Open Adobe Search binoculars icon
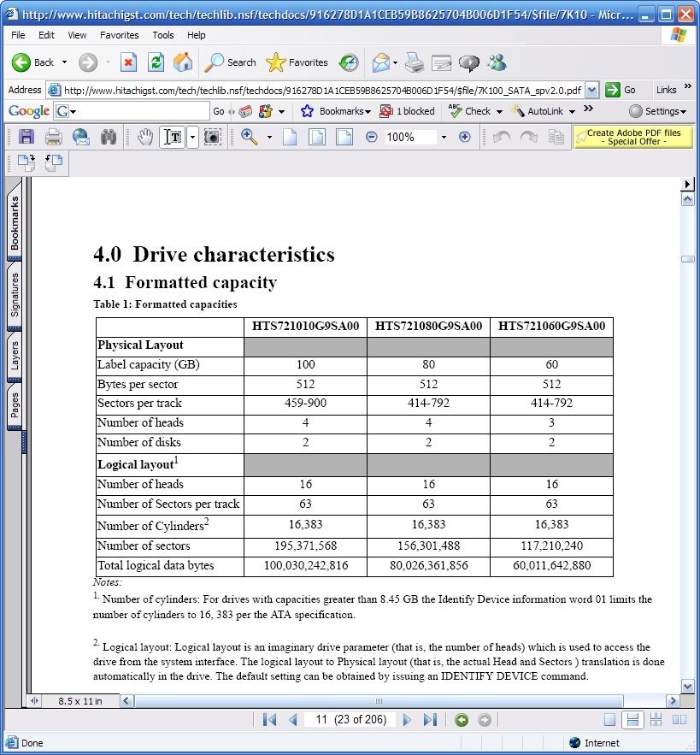Viewport: 700px width, 755px height. [109, 137]
